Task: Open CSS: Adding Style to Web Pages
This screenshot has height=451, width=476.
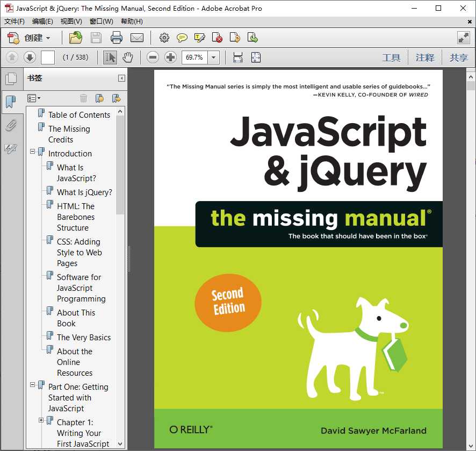Action: [80, 253]
